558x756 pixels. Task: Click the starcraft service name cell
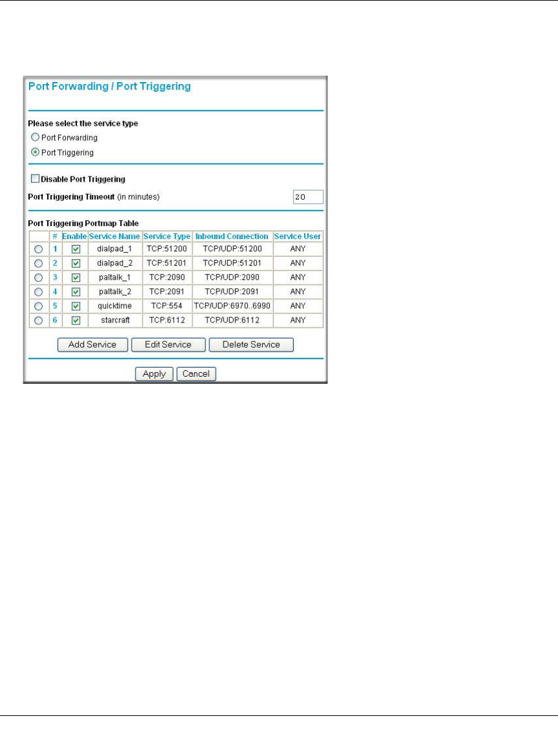point(115,320)
